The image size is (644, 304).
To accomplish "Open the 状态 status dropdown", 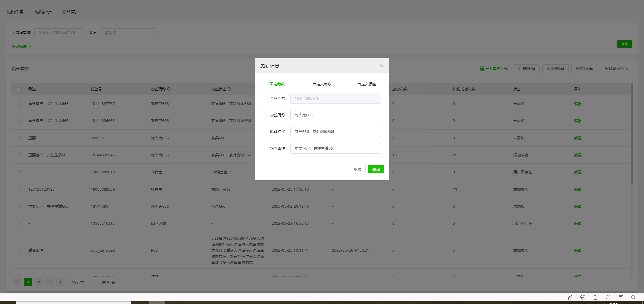I will (x=129, y=33).
